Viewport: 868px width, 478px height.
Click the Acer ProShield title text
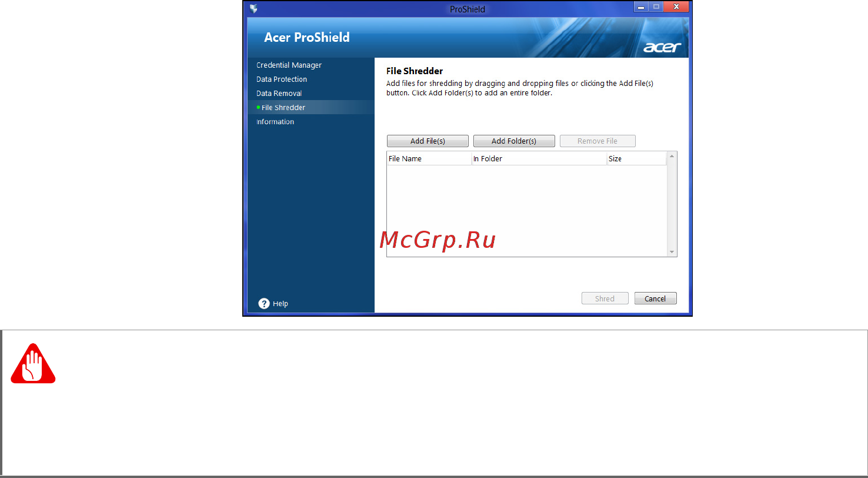(307, 37)
